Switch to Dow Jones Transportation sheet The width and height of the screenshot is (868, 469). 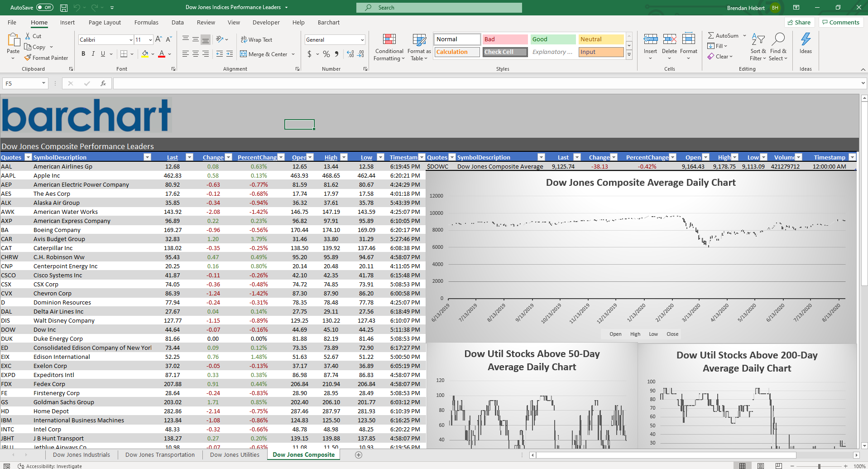pos(160,454)
